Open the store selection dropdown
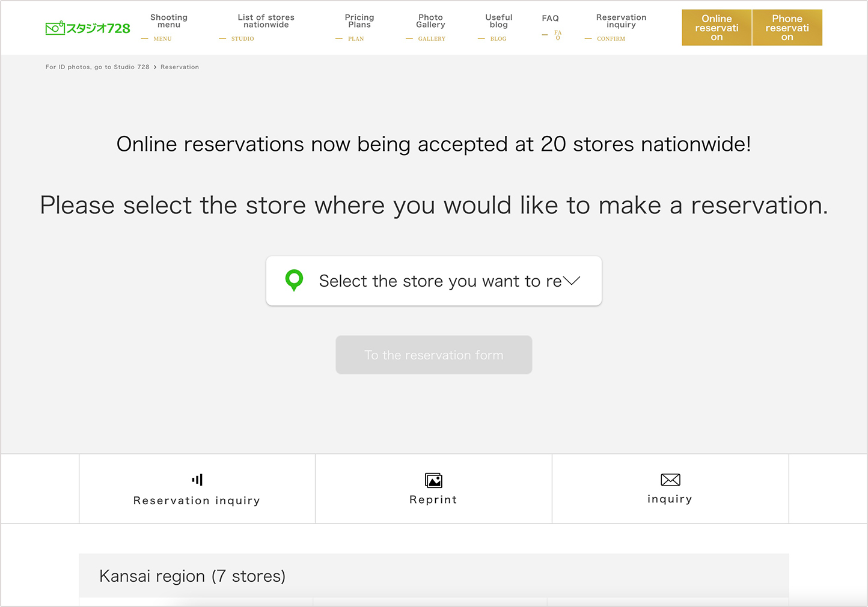Viewport: 868px width, 607px height. pos(433,281)
